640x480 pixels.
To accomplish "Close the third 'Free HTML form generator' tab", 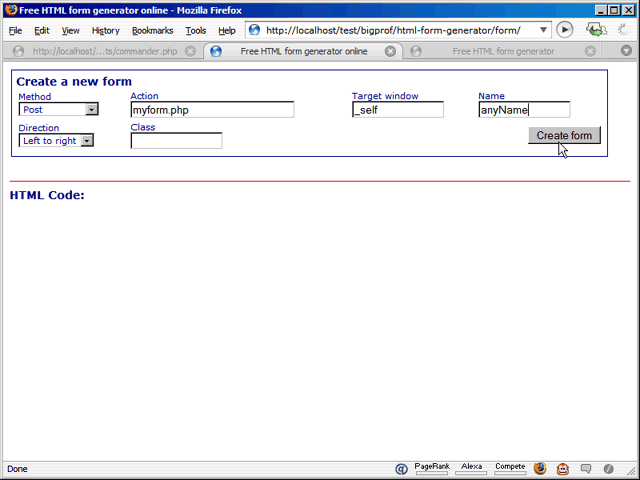I will [x=590, y=51].
